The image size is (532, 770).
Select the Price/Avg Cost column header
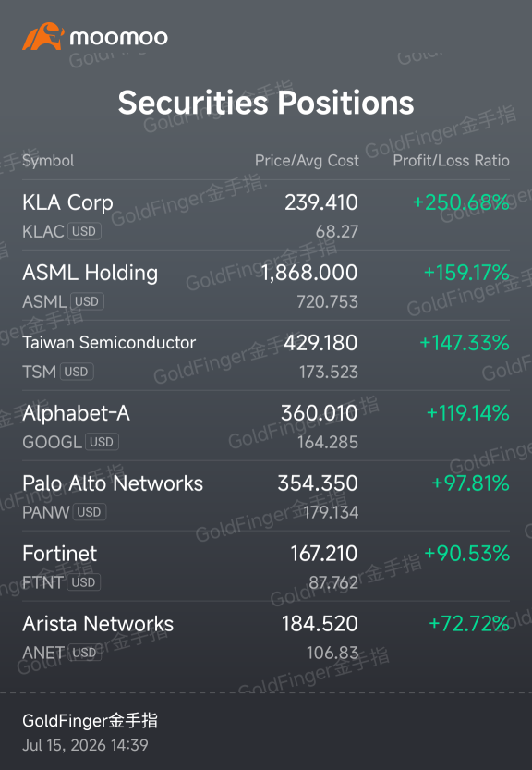click(307, 161)
